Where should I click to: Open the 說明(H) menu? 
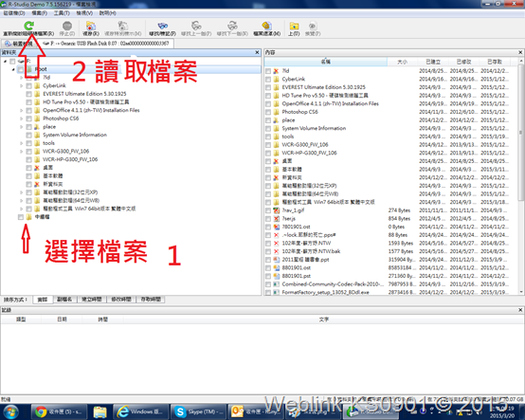[x=107, y=13]
